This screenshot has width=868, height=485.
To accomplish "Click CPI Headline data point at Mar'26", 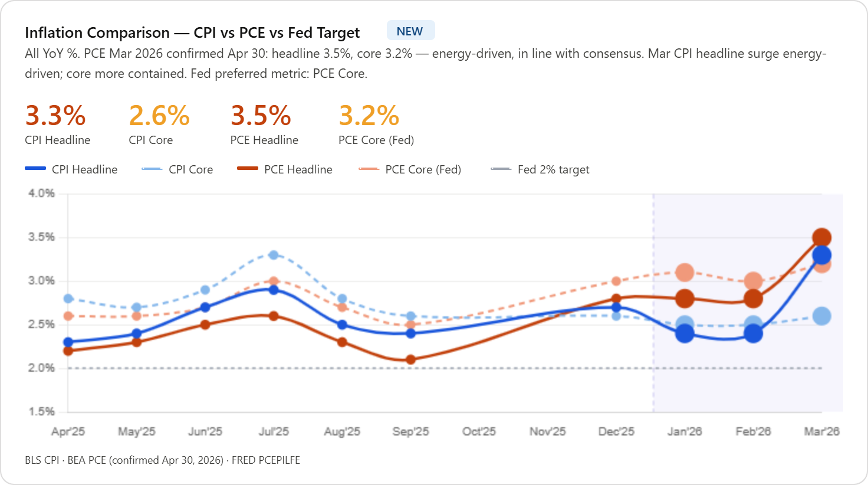I will pyautogui.click(x=821, y=255).
